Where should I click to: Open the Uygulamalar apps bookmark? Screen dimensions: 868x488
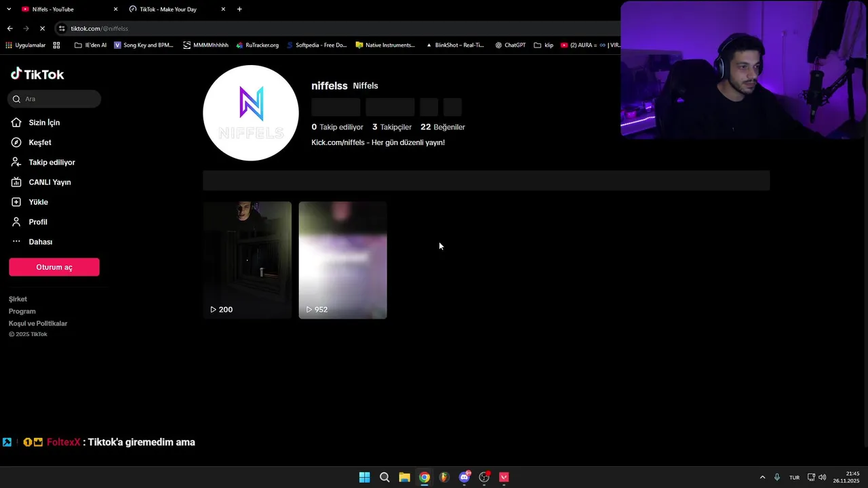[x=26, y=45]
